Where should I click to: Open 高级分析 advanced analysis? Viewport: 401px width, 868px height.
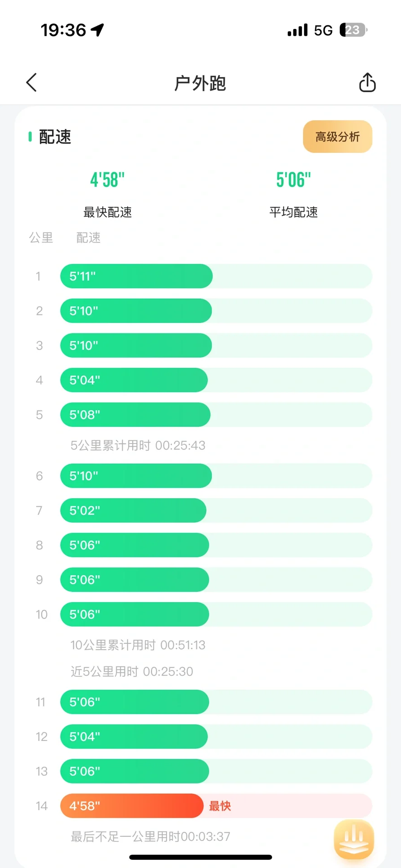point(338,137)
